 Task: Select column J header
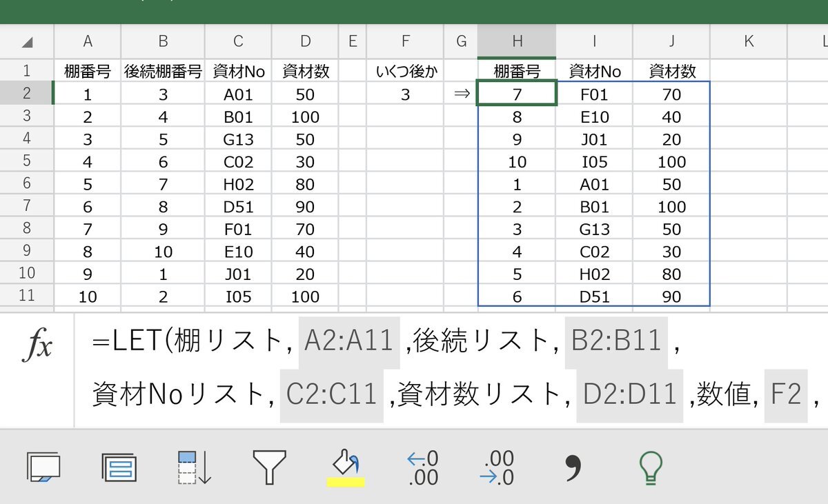click(x=672, y=41)
